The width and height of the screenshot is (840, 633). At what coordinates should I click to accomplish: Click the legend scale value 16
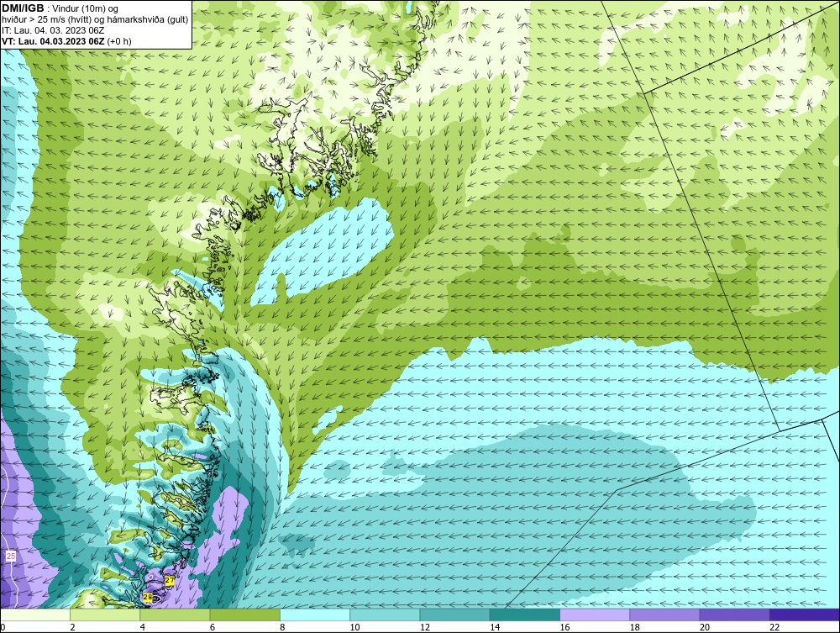pos(564,627)
